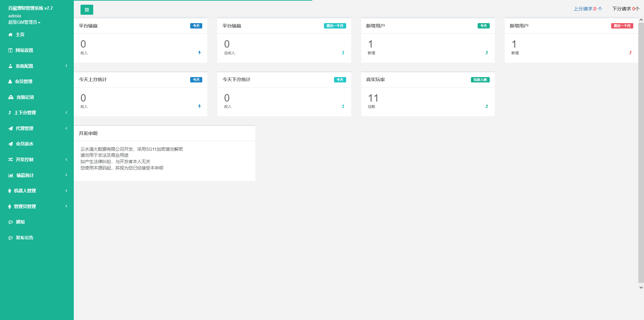This screenshot has height=320, width=644.
Task: Click the user icon for 会员管理
Action: pos(10,81)
